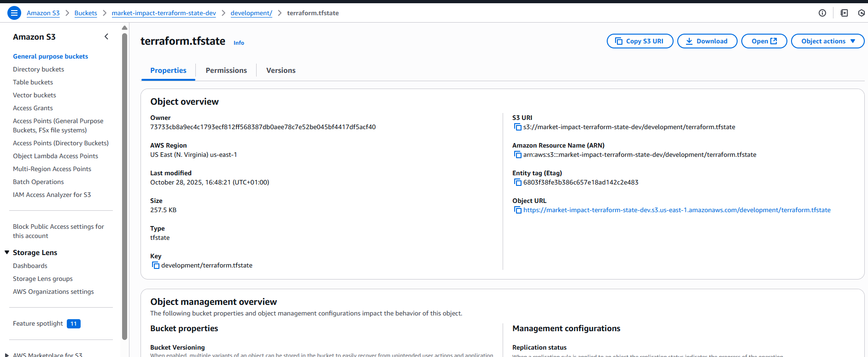Select the size value 257.5 KB
Screen dimensions: 868x357
(163, 210)
